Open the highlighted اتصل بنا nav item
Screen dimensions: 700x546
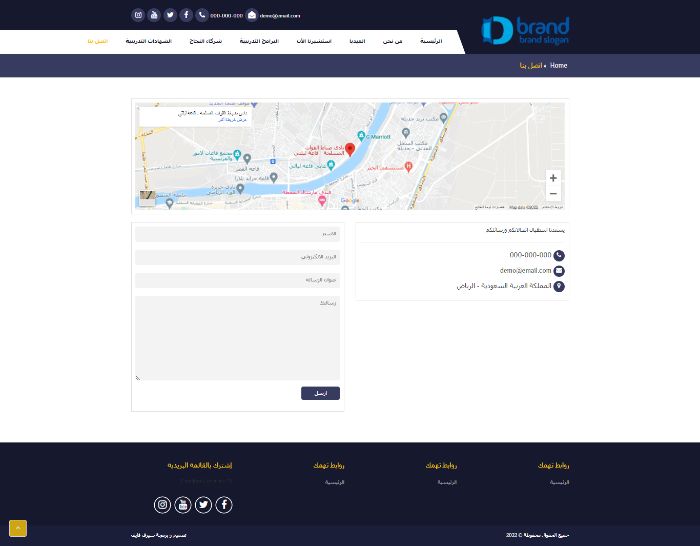(98, 41)
